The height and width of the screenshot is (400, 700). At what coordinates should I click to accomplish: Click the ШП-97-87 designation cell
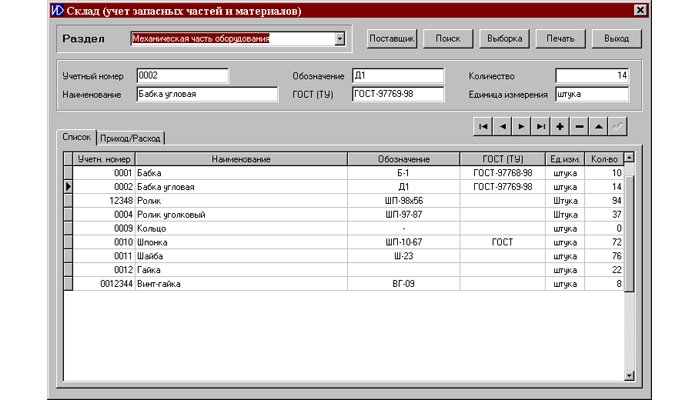point(404,214)
